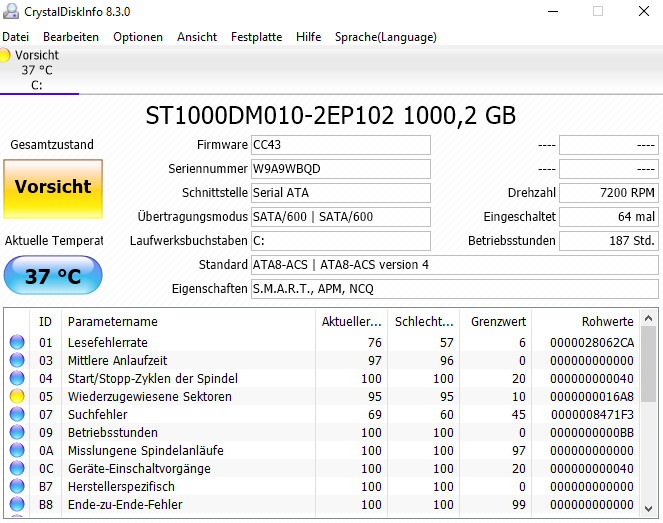Click the Firmware field showing CC43
The height and width of the screenshot is (523, 663).
[x=341, y=145]
